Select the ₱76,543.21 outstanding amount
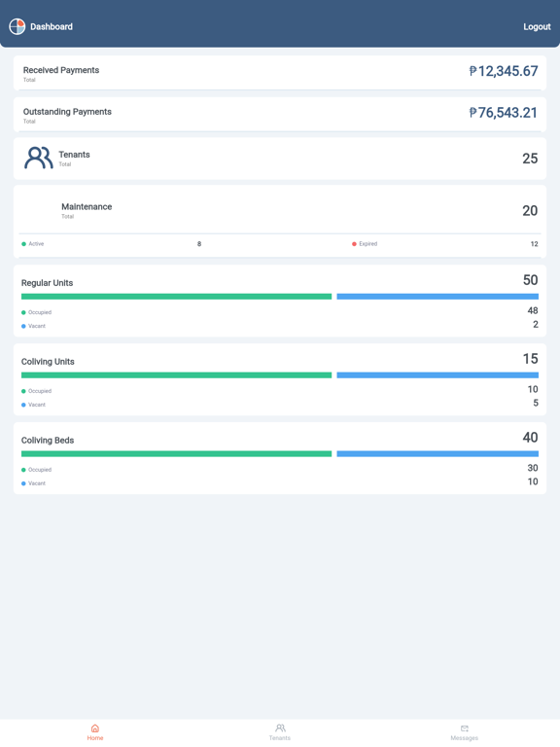Image resolution: width=560 pixels, height=747 pixels. (504, 113)
